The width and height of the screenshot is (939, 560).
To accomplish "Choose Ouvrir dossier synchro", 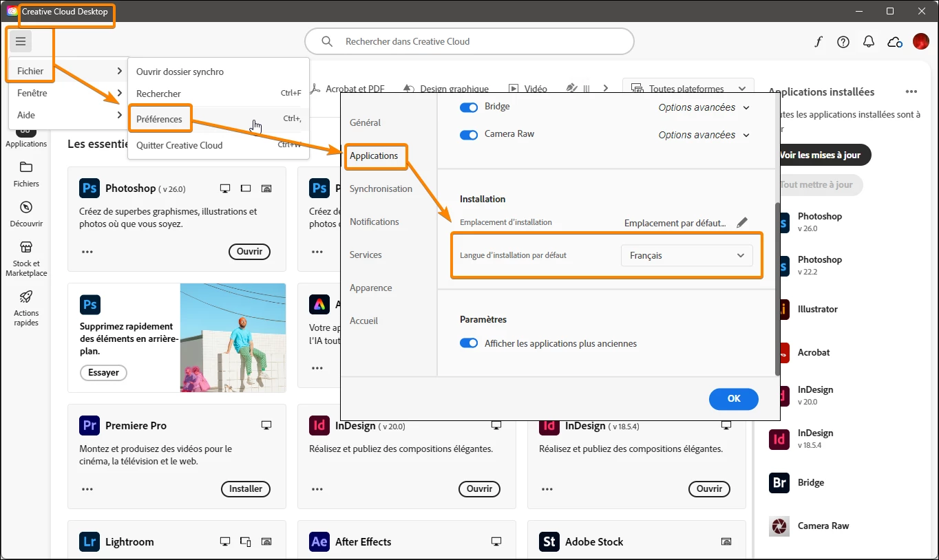I will (x=218, y=72).
